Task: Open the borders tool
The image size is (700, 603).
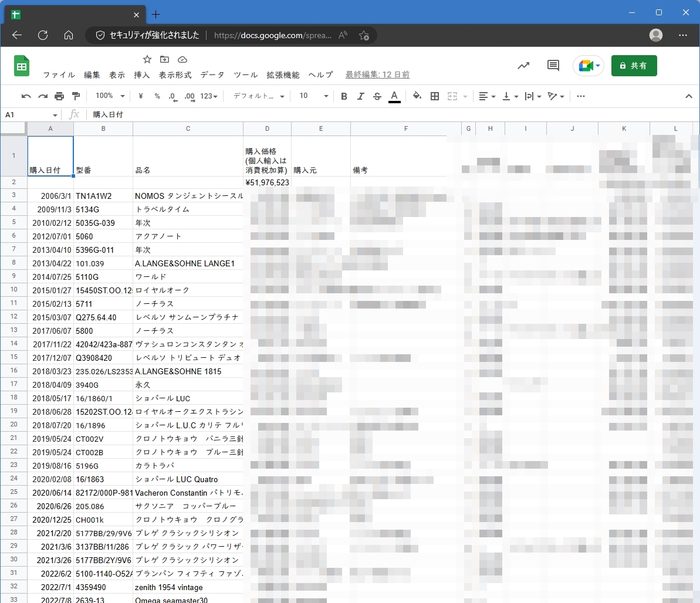Action: pos(434,96)
